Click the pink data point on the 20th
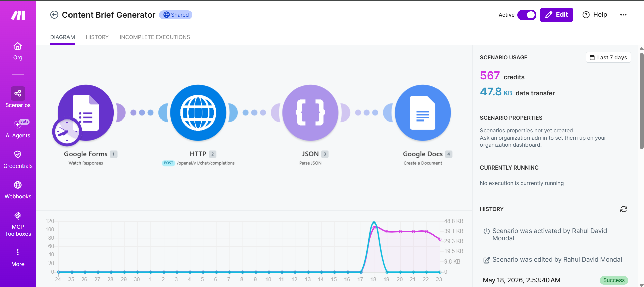Viewport: 644px width, 287px height. pyautogui.click(x=400, y=231)
